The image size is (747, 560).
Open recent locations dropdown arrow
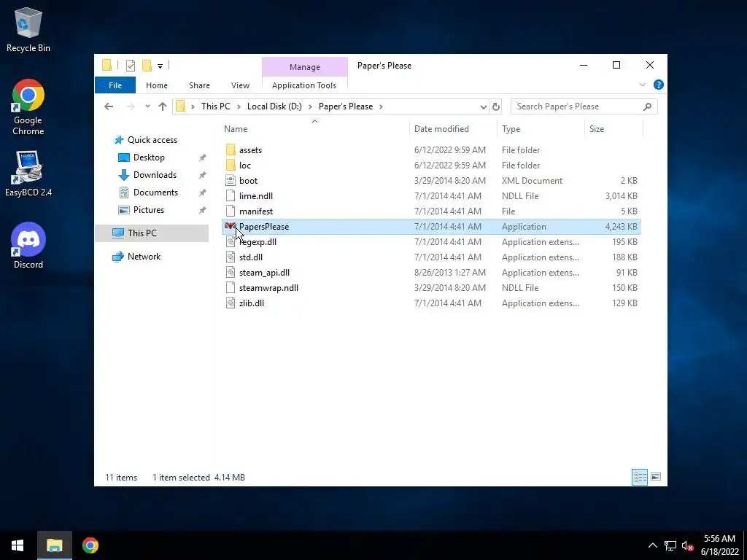pos(147,106)
